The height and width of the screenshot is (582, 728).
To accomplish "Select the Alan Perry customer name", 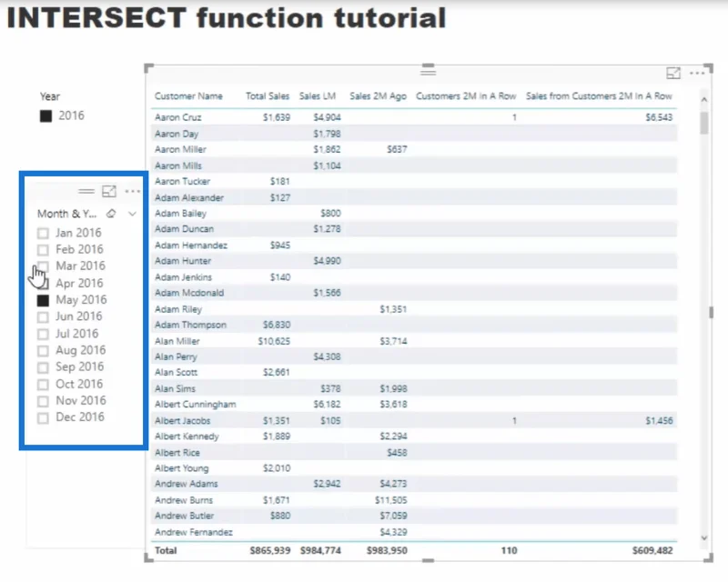I will tap(176, 356).
